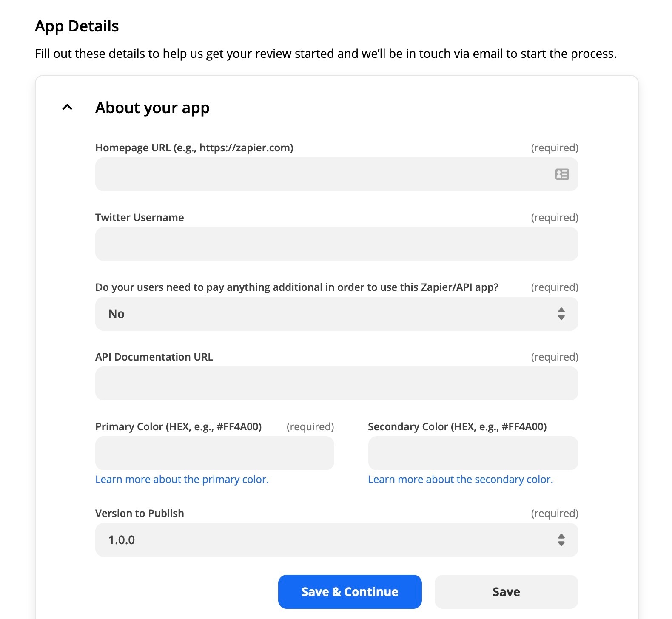Focus the Homepage URL input field

coord(336,174)
